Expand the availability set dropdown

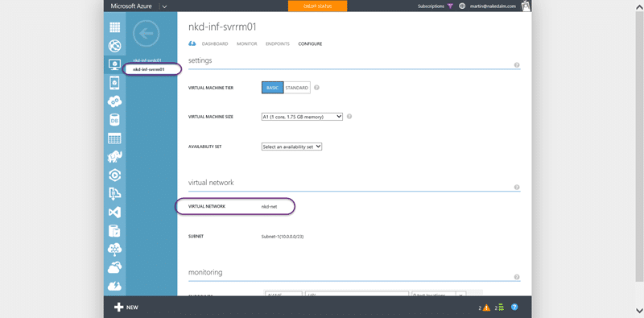(291, 147)
